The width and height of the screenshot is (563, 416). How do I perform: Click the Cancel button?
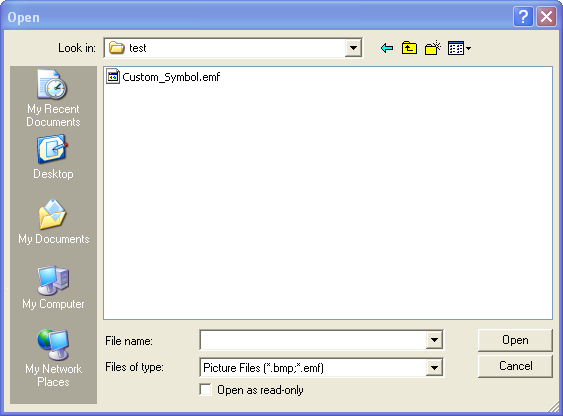[515, 366]
